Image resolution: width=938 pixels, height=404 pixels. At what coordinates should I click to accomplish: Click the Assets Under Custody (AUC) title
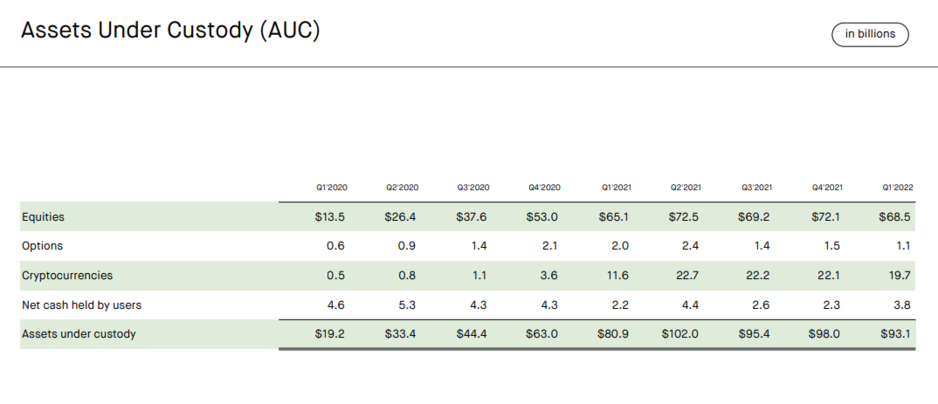pos(170,31)
